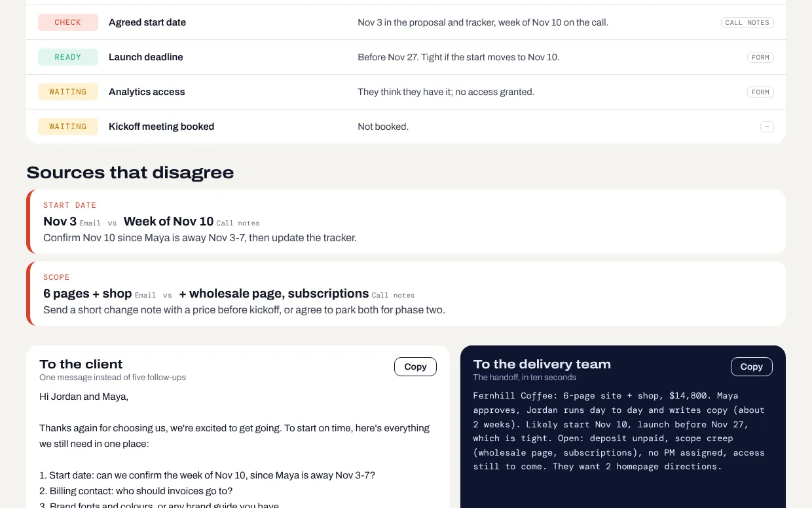Copy the client message
Viewport: 812px width, 508px height.
pyautogui.click(x=415, y=366)
